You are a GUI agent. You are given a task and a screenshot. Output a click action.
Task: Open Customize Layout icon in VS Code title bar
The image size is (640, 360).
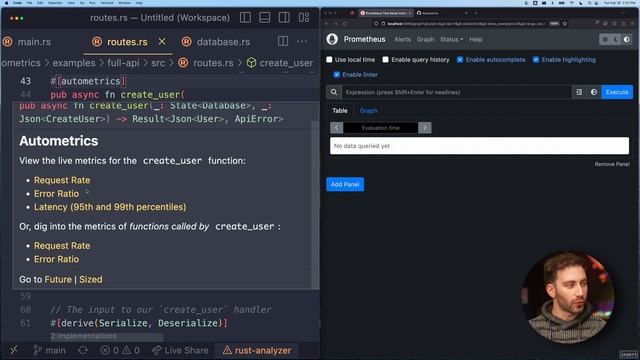304,18
